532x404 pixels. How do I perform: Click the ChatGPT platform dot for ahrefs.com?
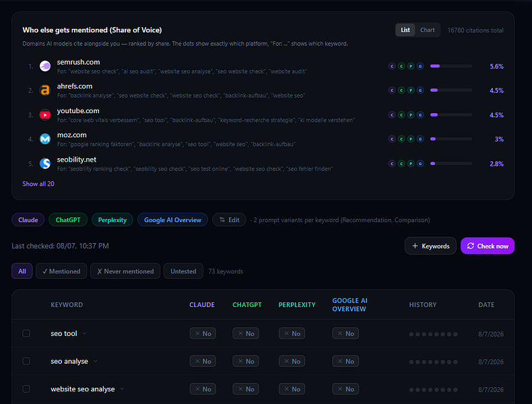[x=401, y=90]
